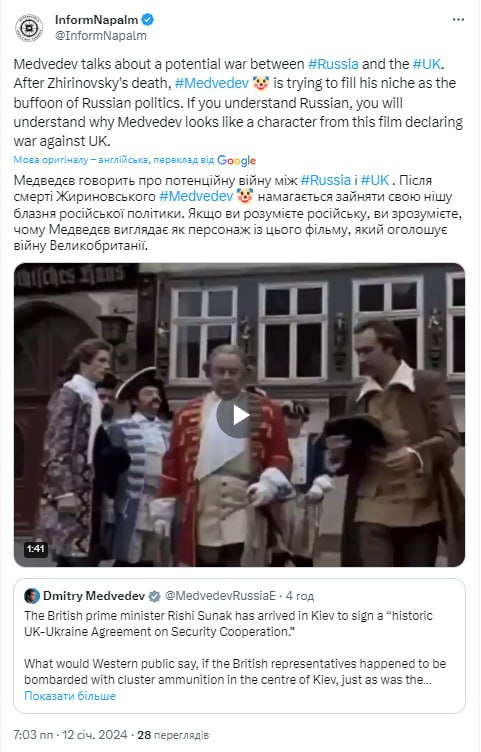Expand quoted tweet with Показати більше
The height and width of the screenshot is (752, 481).
point(70,696)
